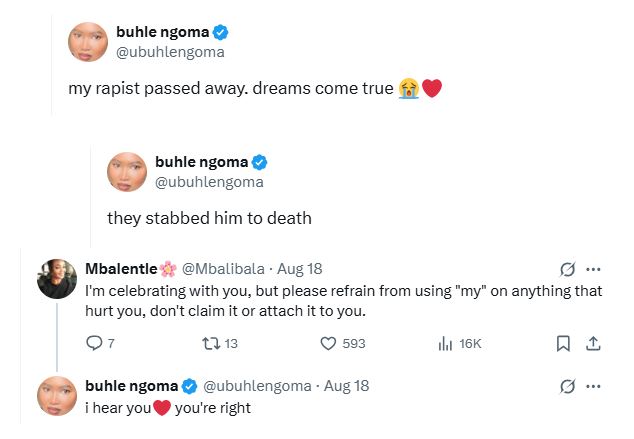The image size is (634, 439).
Task: View analytics showing 16K views
Action: (446, 343)
